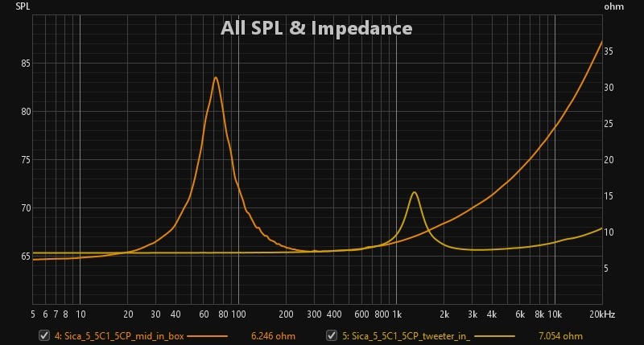Click the 100 frequency axis label
Image resolution: width=644 pixels, height=345 pixels.
(238, 314)
